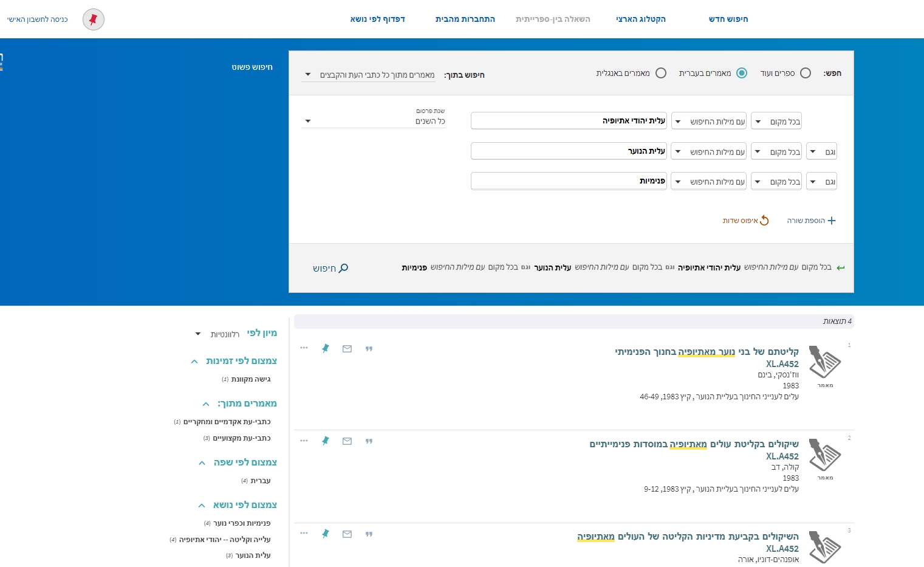The width and height of the screenshot is (924, 567).
Task: Open the שנת פרסום year dropdown
Action: coord(374,121)
